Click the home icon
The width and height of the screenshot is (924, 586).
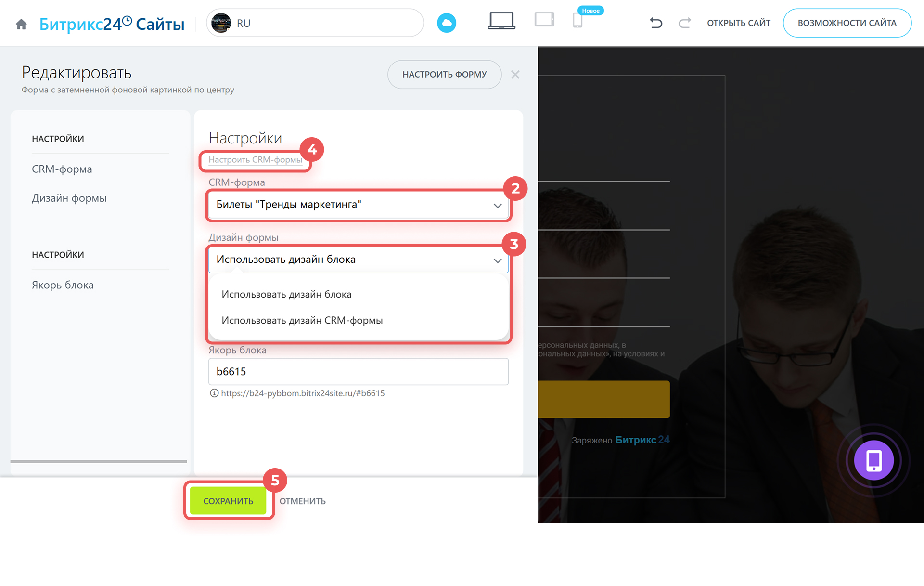click(21, 24)
